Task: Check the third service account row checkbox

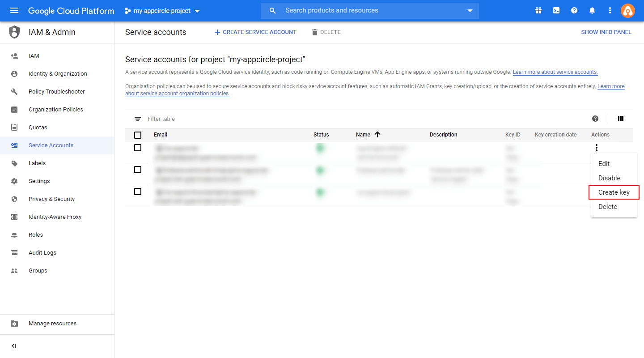Action: [138, 192]
